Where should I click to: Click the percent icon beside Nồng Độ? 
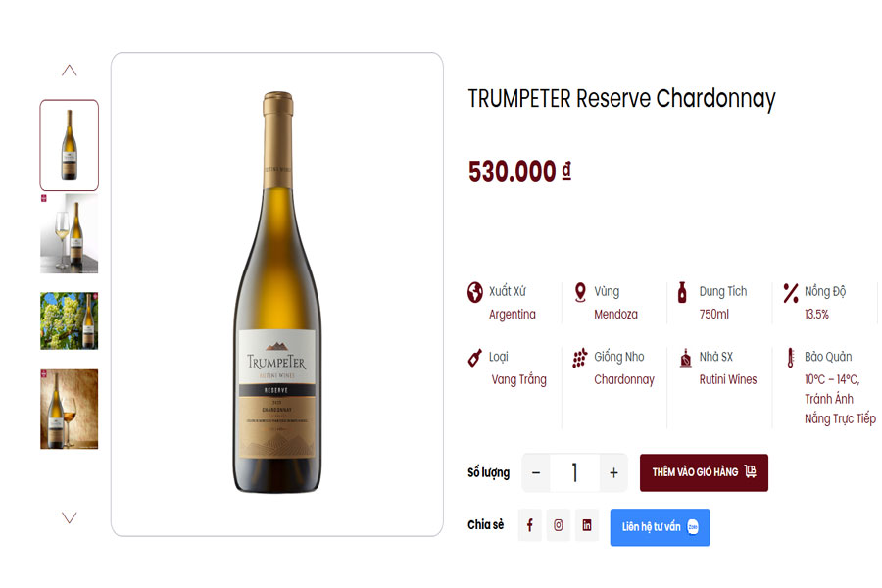(x=790, y=291)
